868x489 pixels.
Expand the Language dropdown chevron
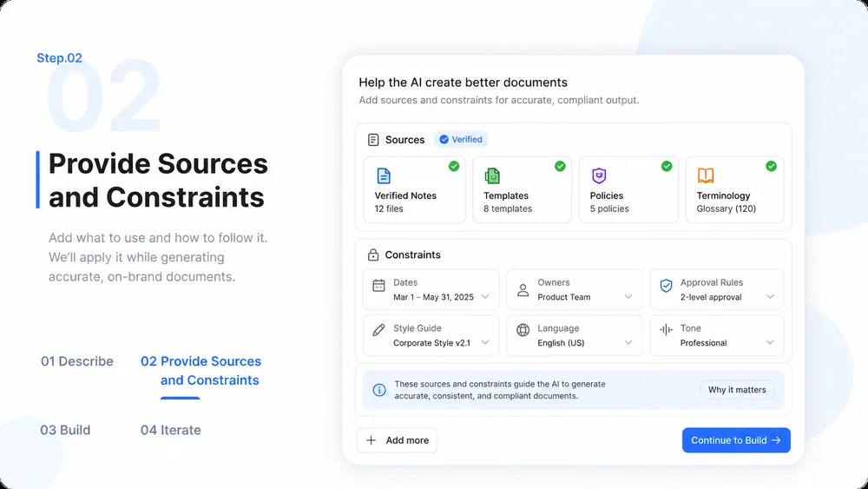[628, 343]
